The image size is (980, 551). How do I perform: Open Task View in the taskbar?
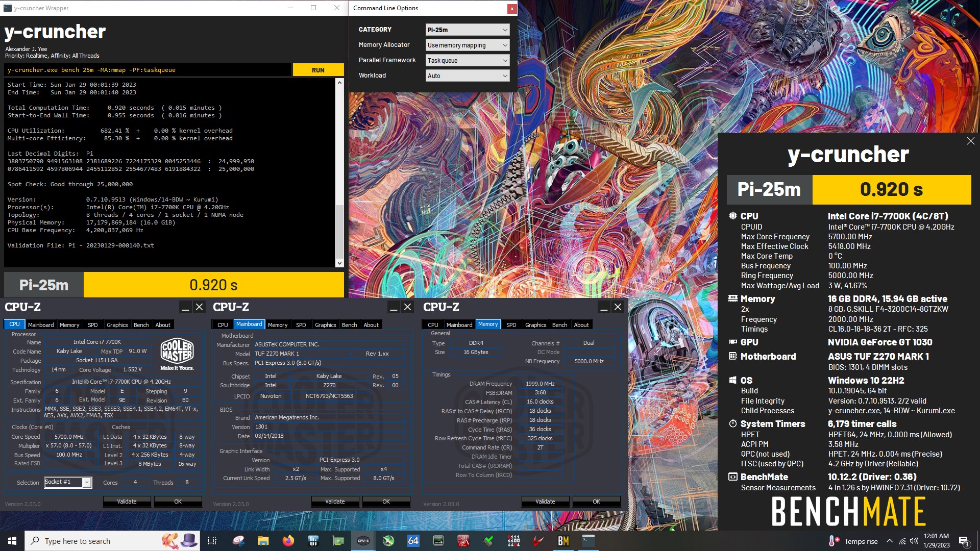pos(212,541)
